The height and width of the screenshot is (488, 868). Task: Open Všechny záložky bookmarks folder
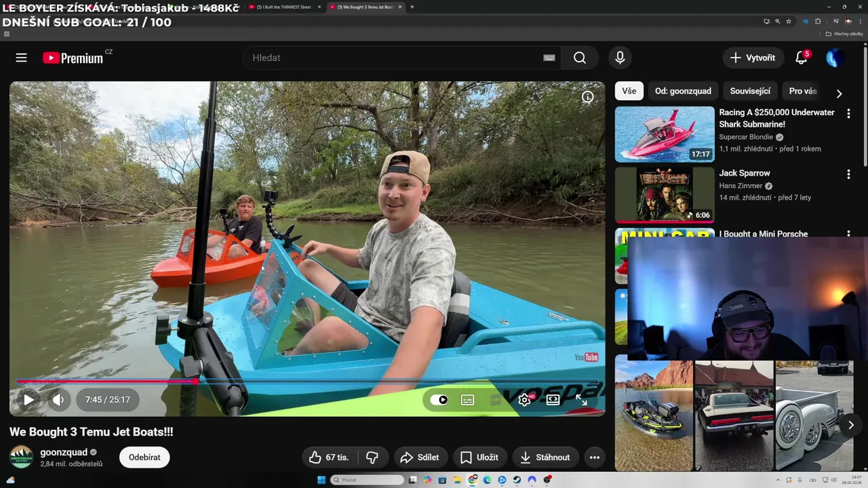pyautogui.click(x=844, y=34)
